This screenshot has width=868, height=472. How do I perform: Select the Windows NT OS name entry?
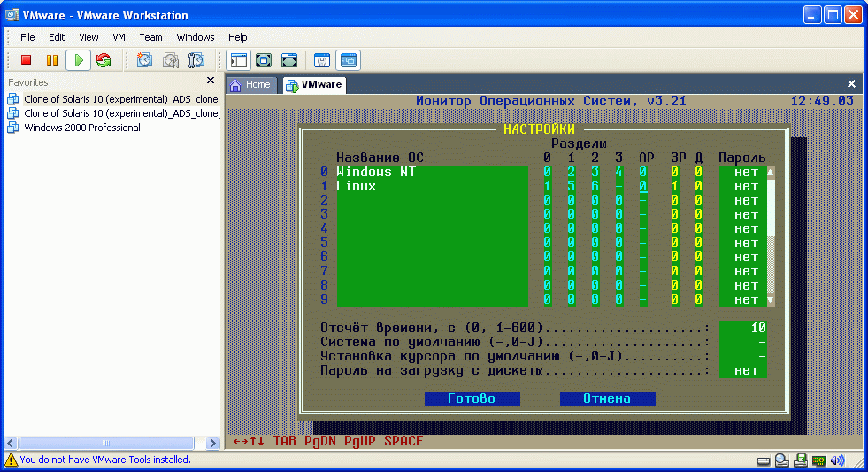point(432,173)
